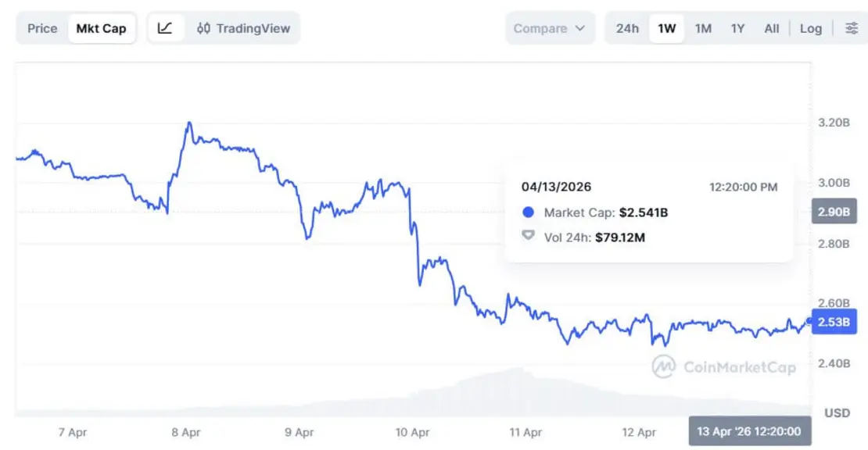Open the Compare dropdown

click(x=549, y=28)
